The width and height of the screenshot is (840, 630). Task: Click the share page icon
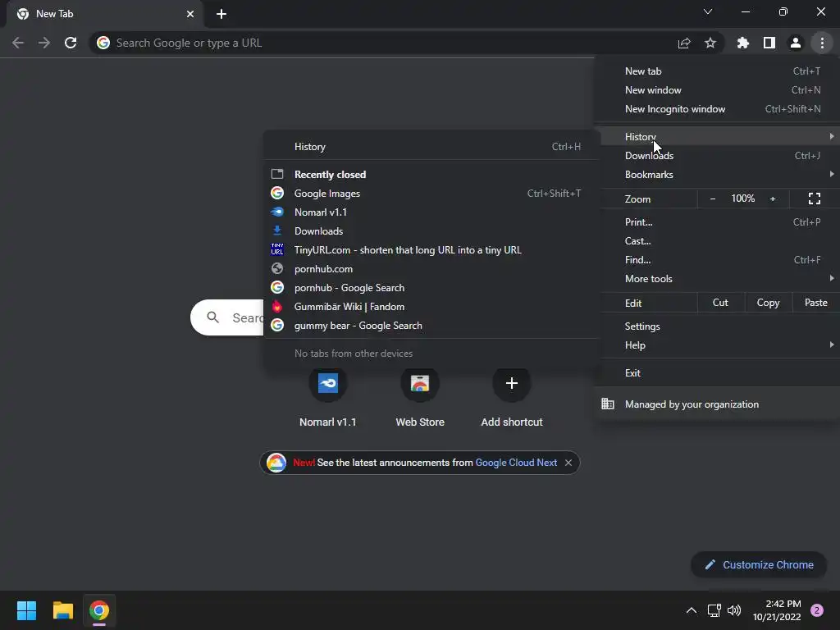click(x=684, y=43)
